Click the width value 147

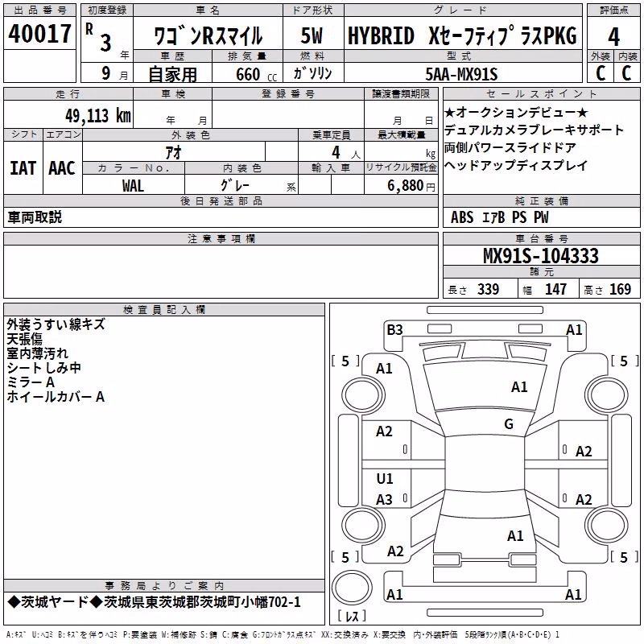point(555,289)
